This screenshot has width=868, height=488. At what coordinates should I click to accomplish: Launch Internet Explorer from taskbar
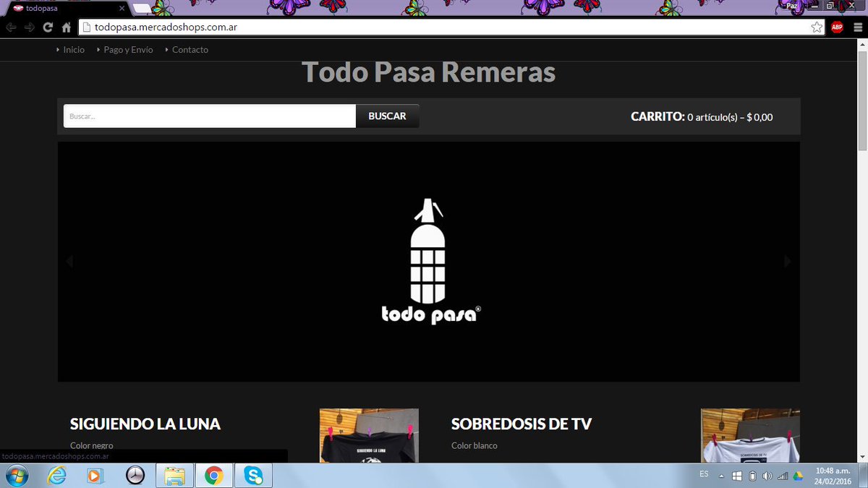[56, 476]
